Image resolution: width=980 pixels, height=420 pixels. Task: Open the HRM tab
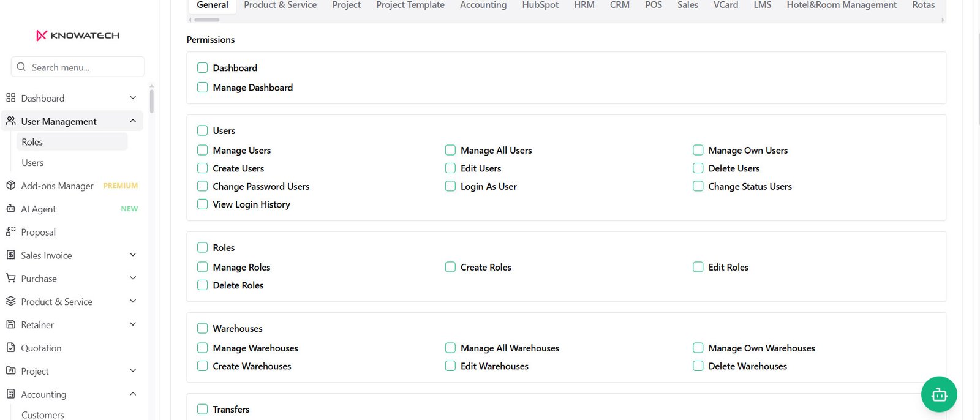click(584, 5)
